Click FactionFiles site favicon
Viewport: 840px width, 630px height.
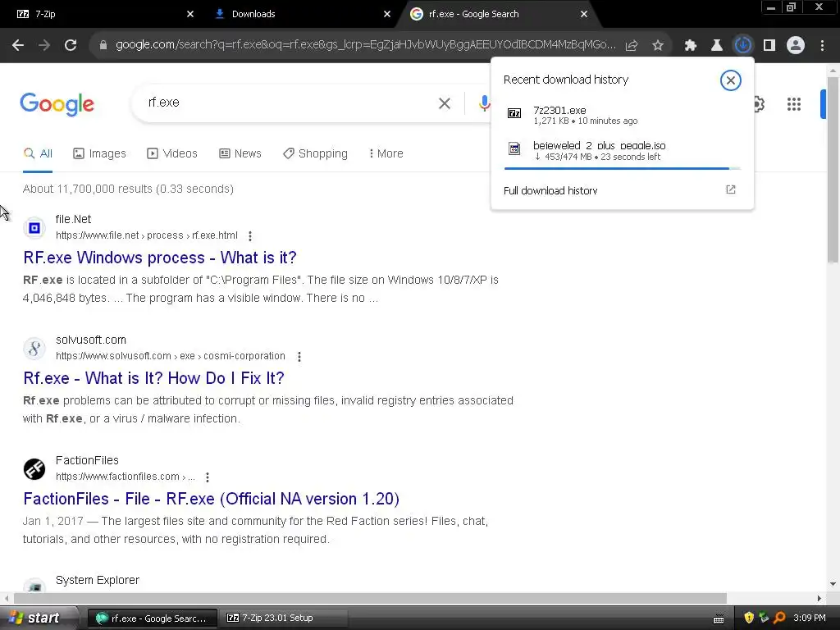coord(34,468)
